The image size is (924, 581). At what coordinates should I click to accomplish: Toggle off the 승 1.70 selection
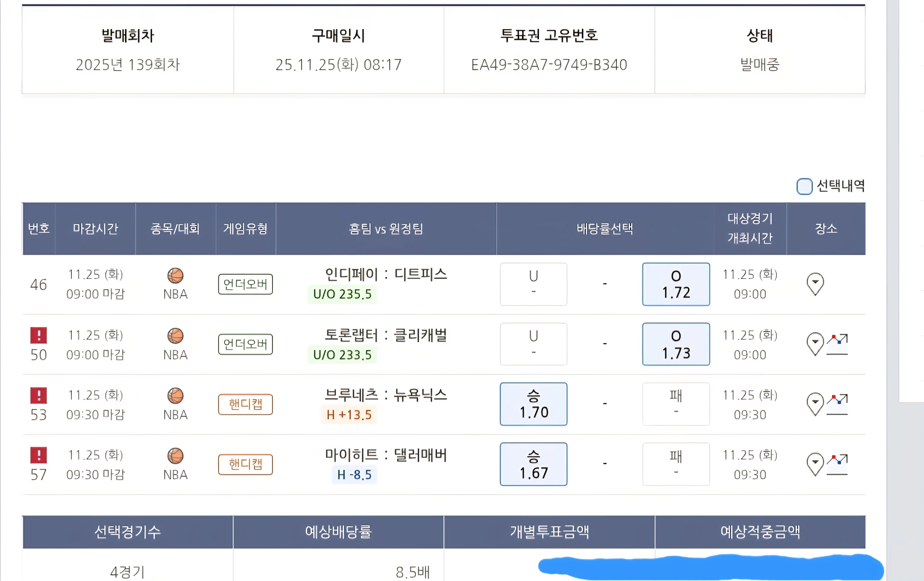[x=533, y=404]
